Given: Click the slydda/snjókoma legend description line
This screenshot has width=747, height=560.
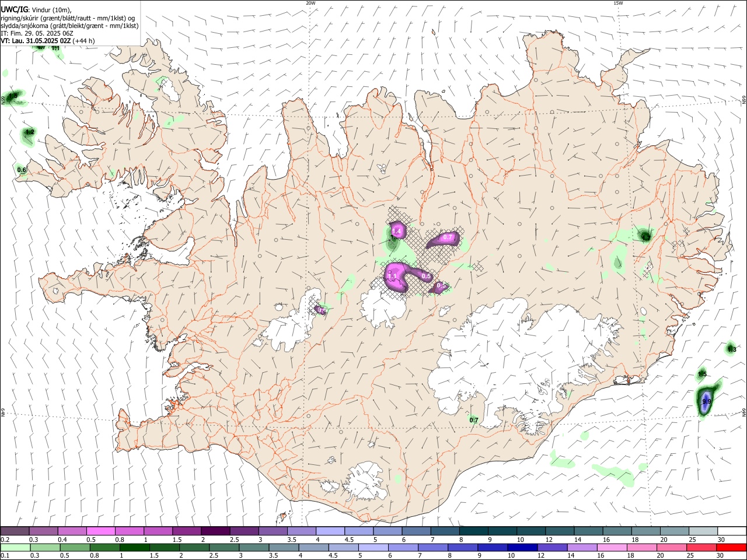Looking at the screenshot, I should [x=69, y=25].
